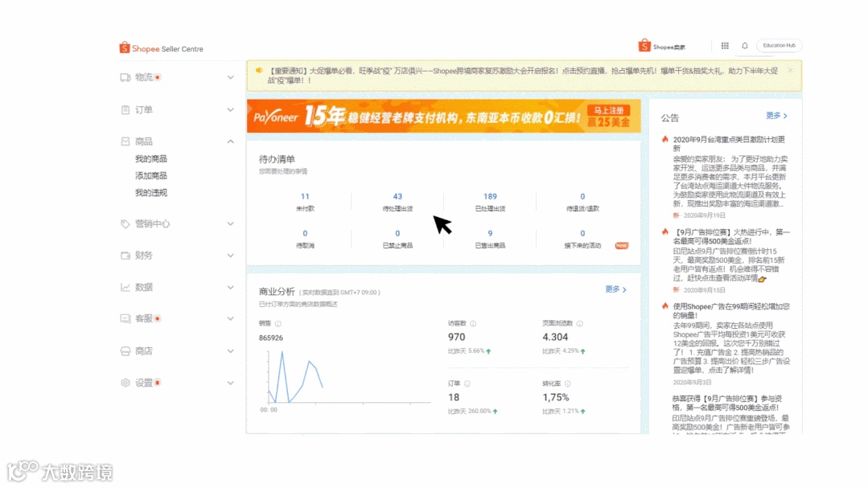Close the yellow notice banner
The height and width of the screenshot is (488, 868).
click(x=790, y=70)
